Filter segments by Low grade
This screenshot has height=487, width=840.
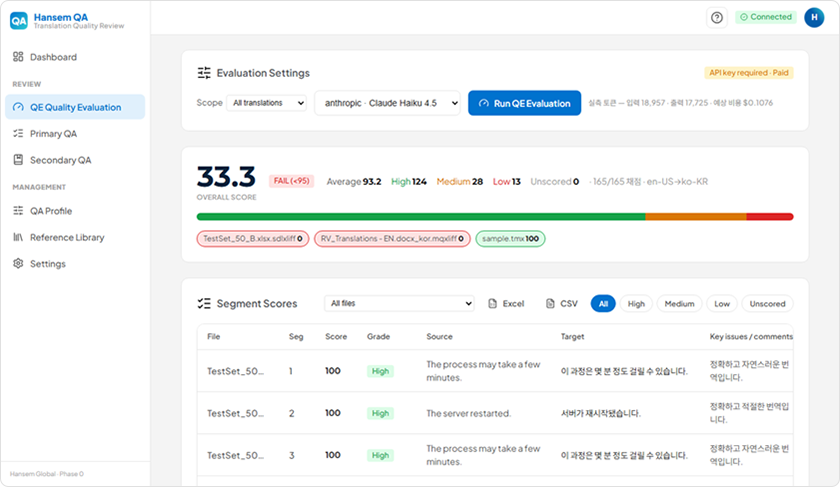point(722,304)
